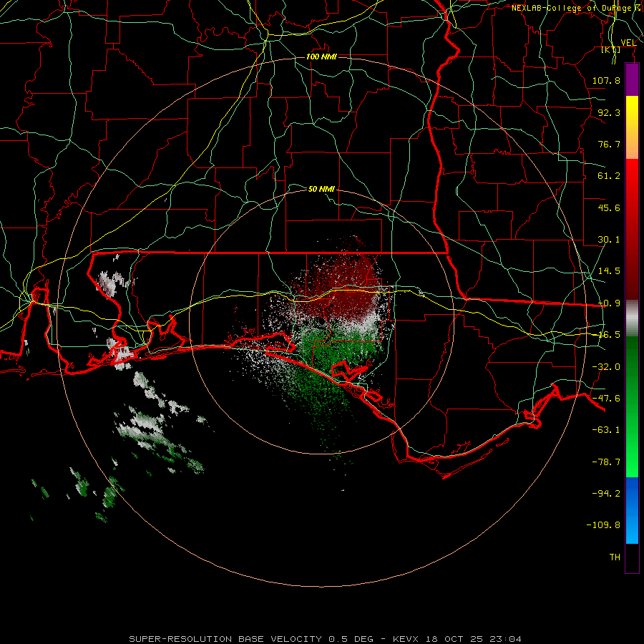
Task: Click the "107.8" legend value
Action: 606,80
